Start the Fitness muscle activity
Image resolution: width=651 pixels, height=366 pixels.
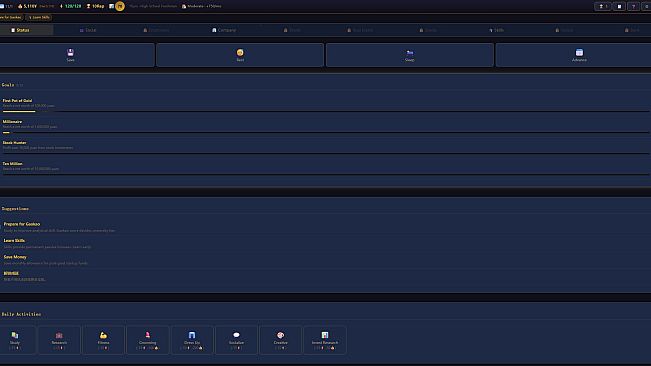[x=103, y=340]
